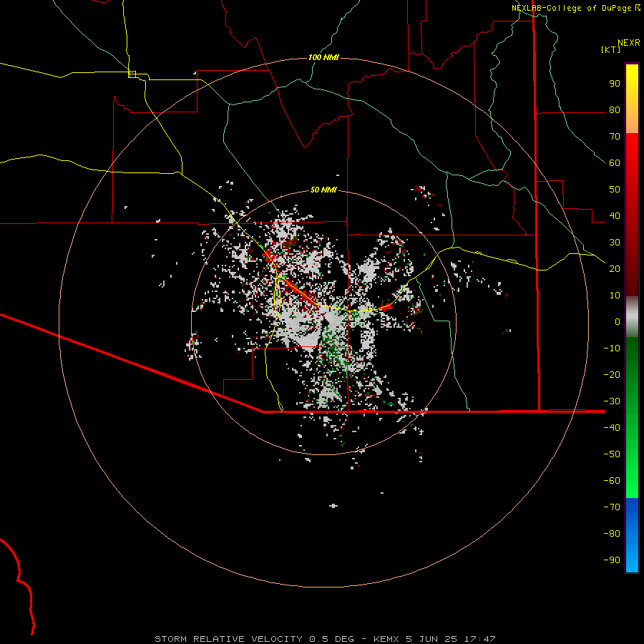Image resolution: width=644 pixels, height=644 pixels.
Task: Select the -50 value on velocity scale
Action: point(612,454)
